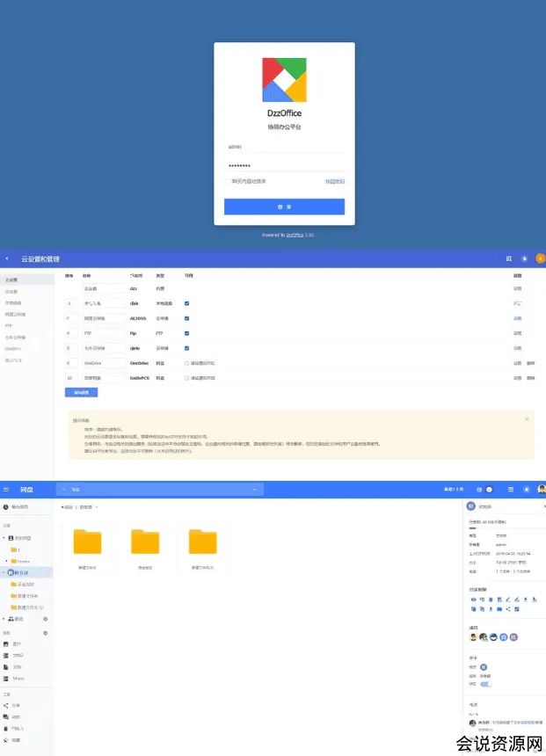Uncheck the enabled box for the ALIOSS row

pyautogui.click(x=186, y=319)
